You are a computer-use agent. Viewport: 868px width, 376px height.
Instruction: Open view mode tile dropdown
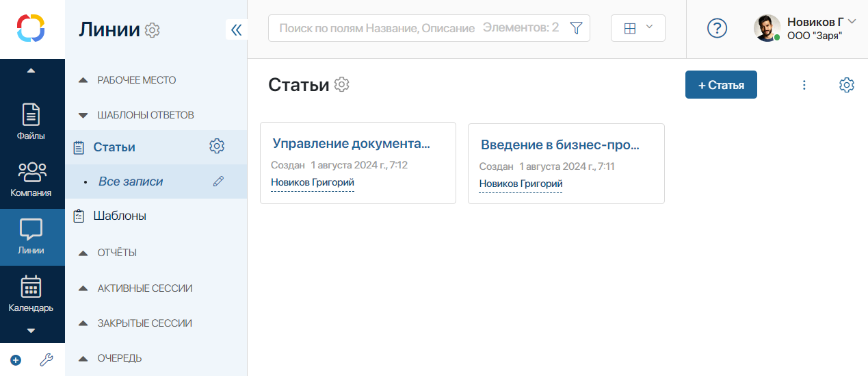[x=638, y=28]
